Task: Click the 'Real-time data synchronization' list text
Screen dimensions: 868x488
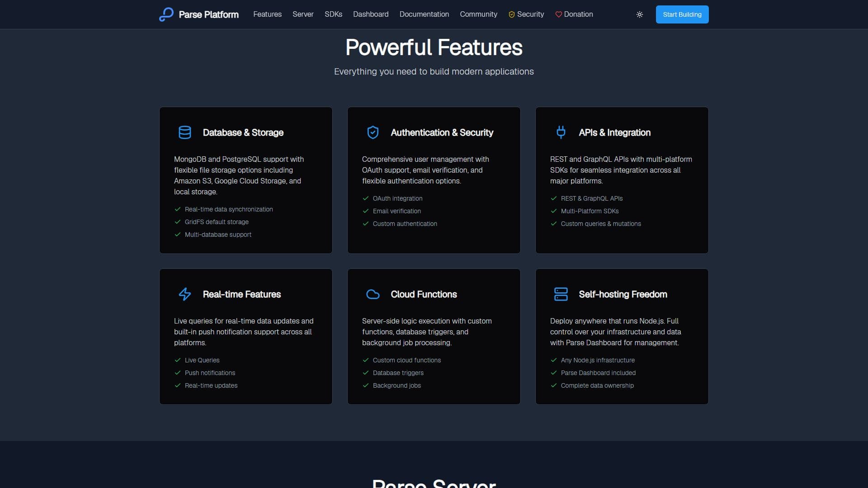Action: click(229, 209)
